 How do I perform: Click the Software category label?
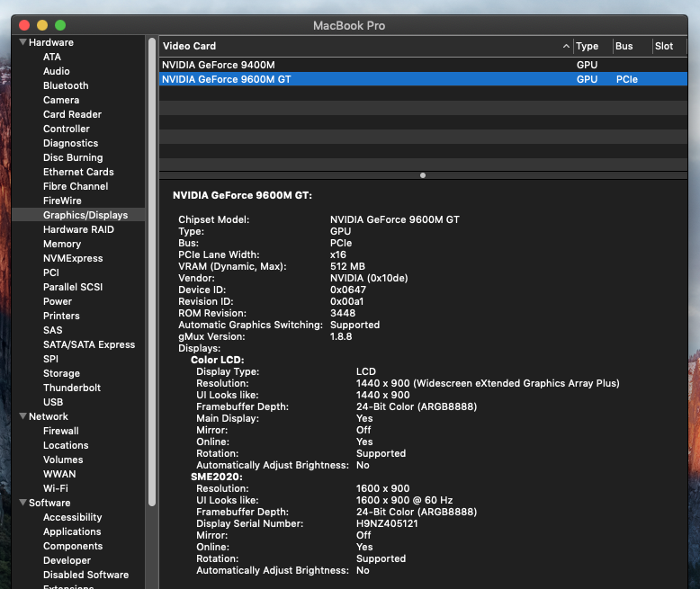49,503
